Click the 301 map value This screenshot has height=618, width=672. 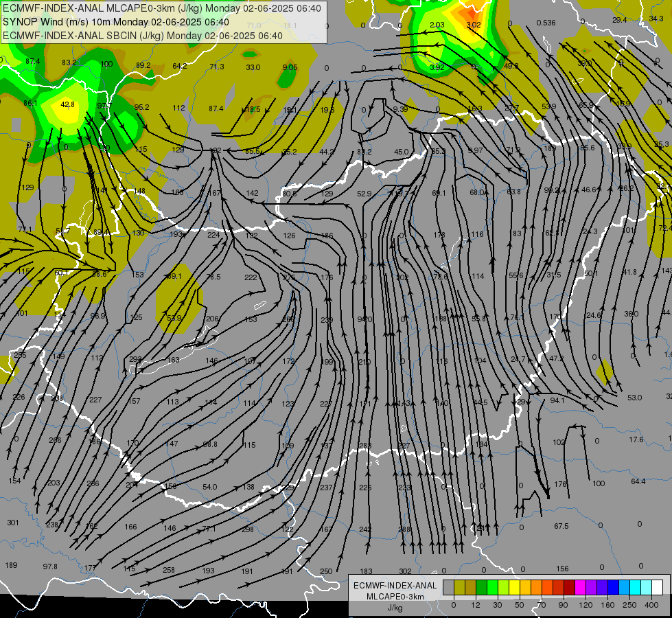pos(13,523)
